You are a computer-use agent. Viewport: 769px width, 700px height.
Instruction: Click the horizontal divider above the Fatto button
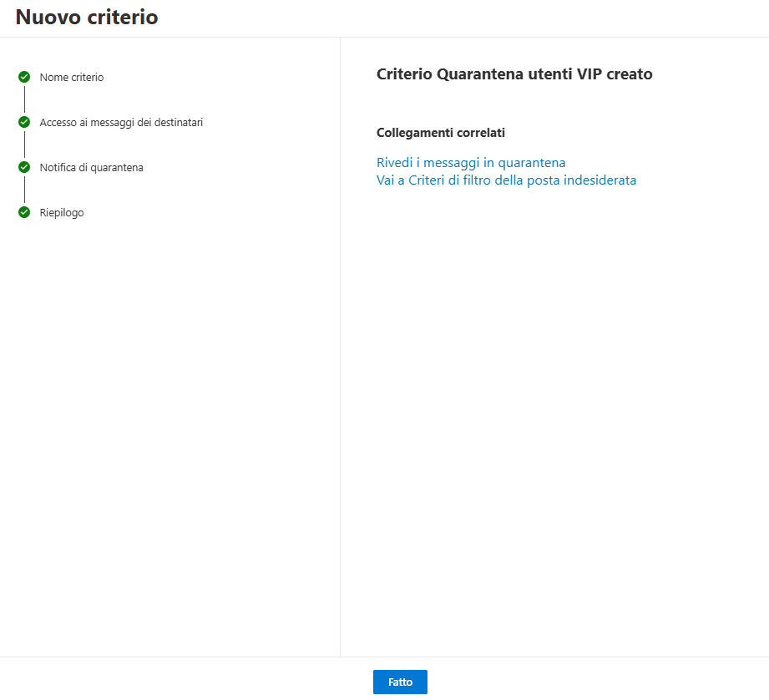(x=384, y=657)
